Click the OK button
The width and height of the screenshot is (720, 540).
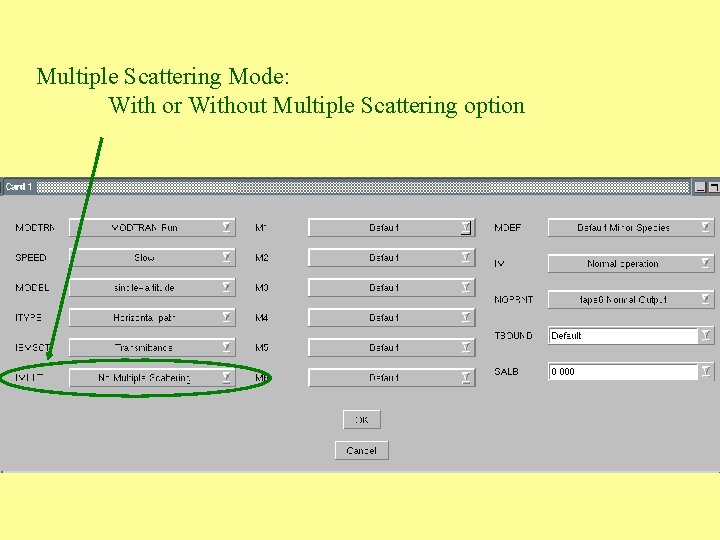point(362,419)
